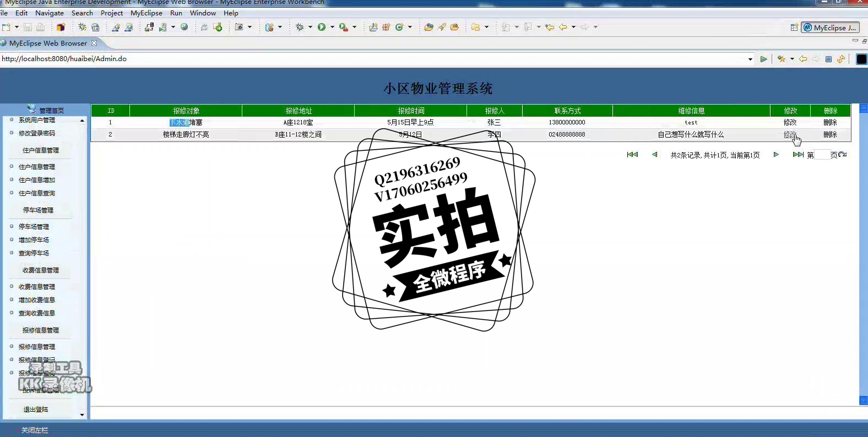
Task: Click 修改 in the 张三 row
Action: pyautogui.click(x=790, y=122)
